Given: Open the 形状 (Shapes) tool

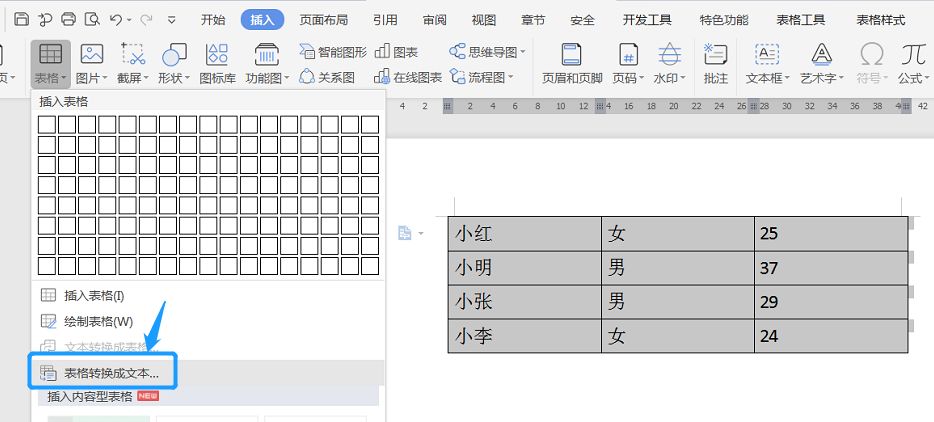Looking at the screenshot, I should (174, 62).
